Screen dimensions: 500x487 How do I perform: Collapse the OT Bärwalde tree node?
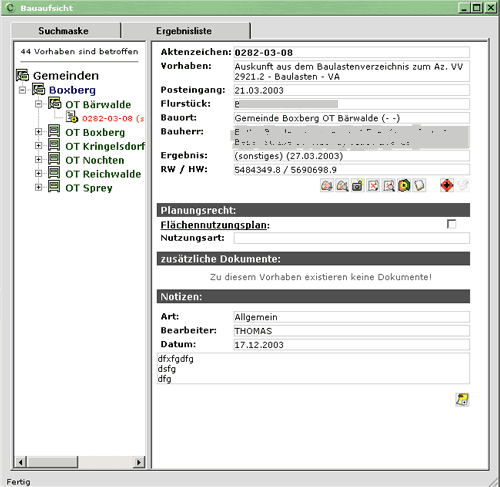coord(39,104)
